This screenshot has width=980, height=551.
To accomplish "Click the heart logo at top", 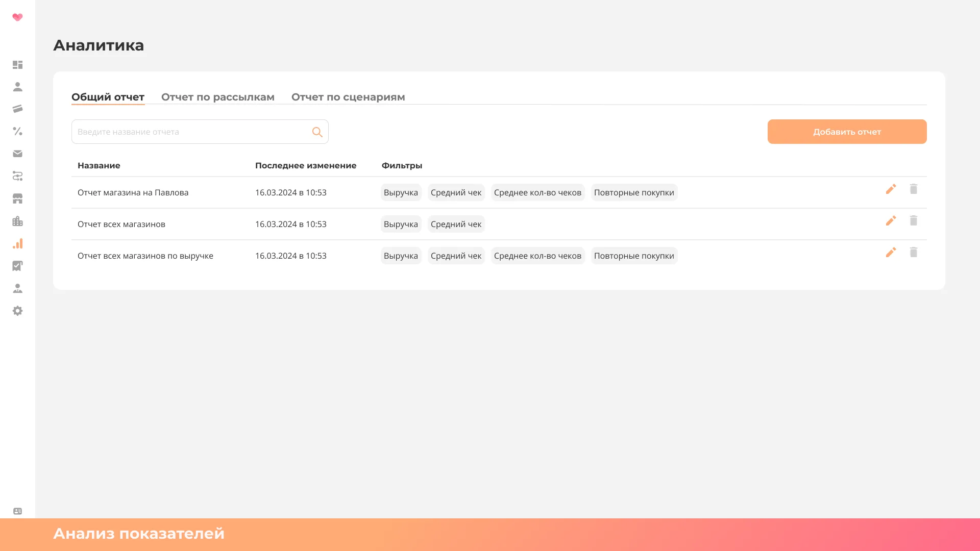I will tap(17, 17).
